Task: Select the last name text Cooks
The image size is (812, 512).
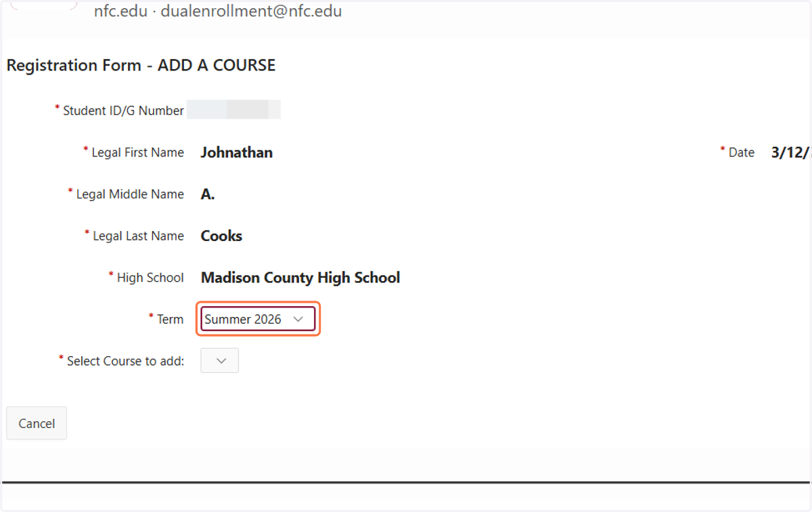Action: pos(221,236)
